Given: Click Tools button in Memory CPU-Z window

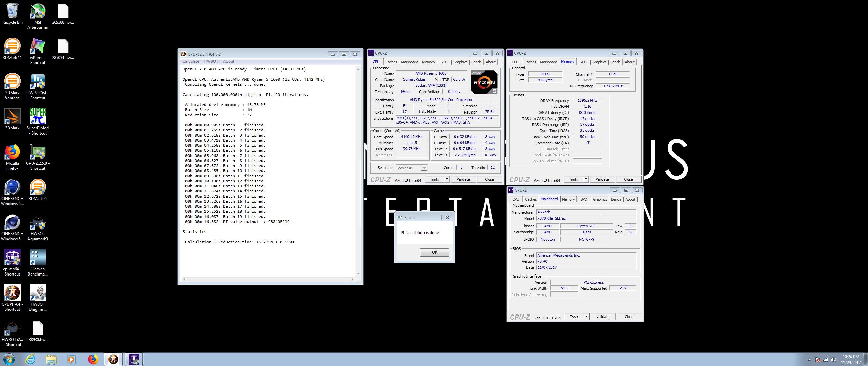Looking at the screenshot, I should (573, 179).
